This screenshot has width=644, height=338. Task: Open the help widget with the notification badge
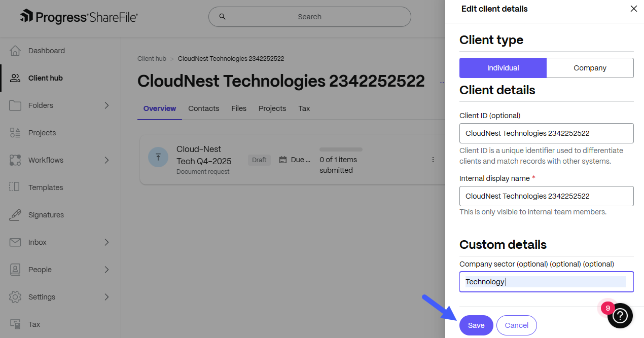click(x=620, y=315)
